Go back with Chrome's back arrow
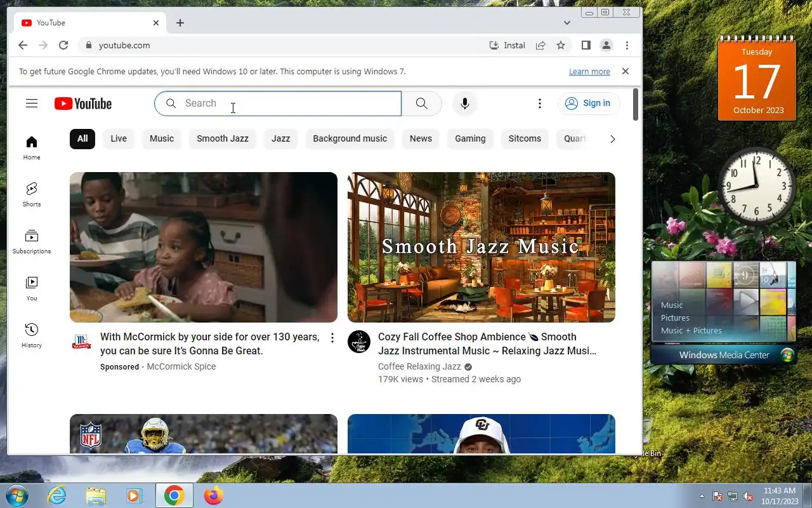 23,45
